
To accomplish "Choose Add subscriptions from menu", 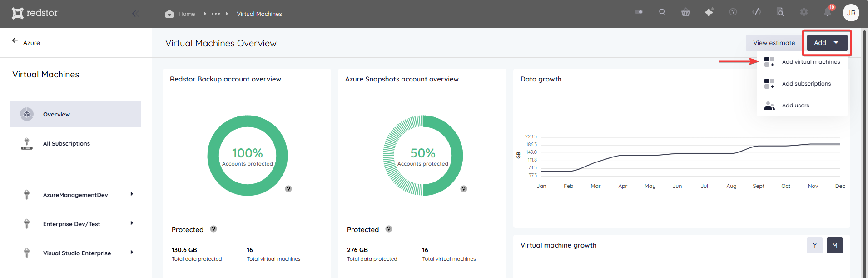I will coord(802,84).
